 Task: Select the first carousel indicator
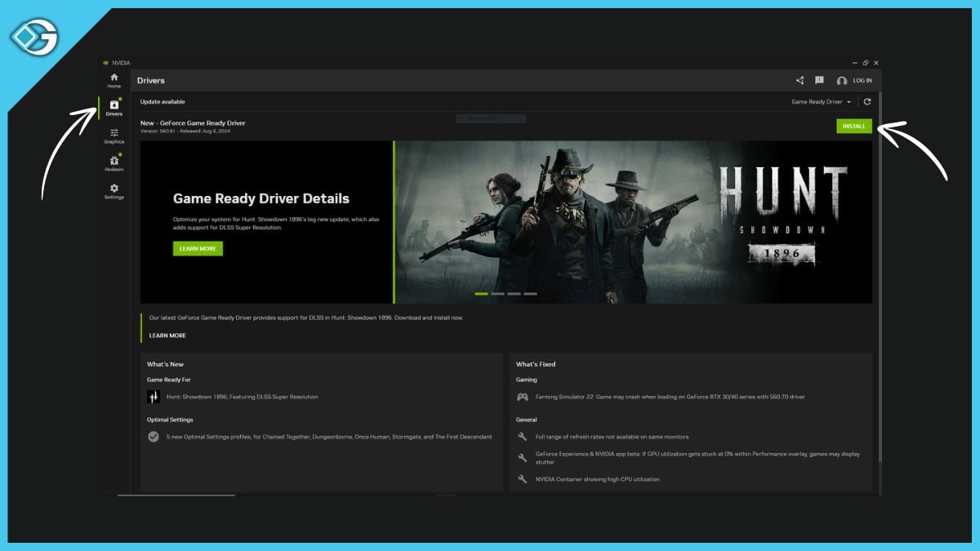[x=481, y=294]
